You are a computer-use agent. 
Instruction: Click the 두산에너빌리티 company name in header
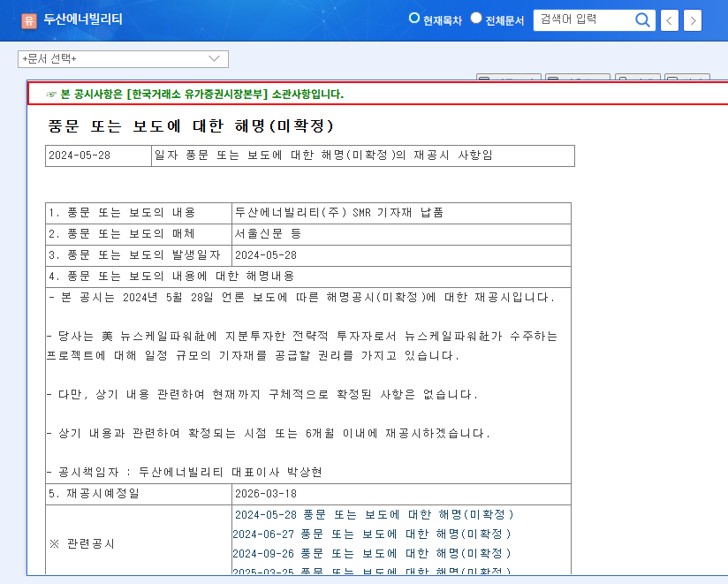coord(83,19)
